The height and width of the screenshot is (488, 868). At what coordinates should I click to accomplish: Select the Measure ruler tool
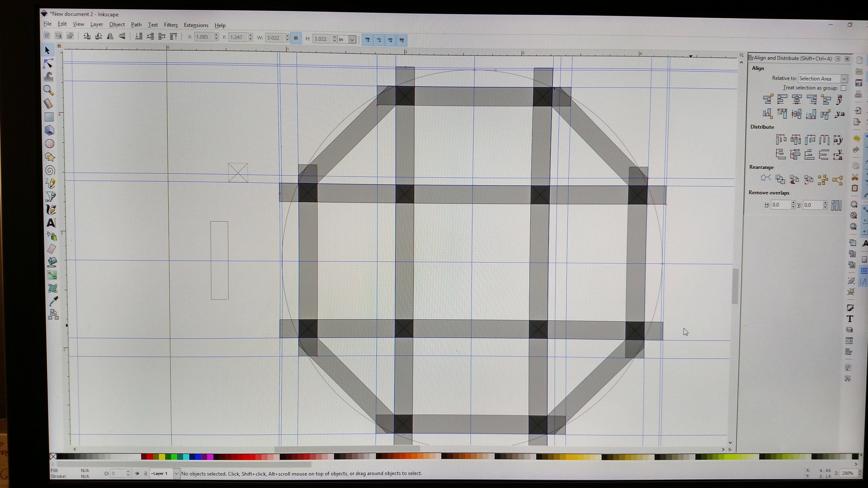49,103
